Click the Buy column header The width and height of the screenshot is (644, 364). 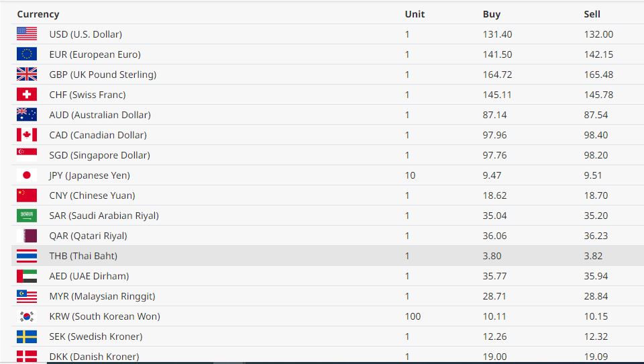(491, 14)
